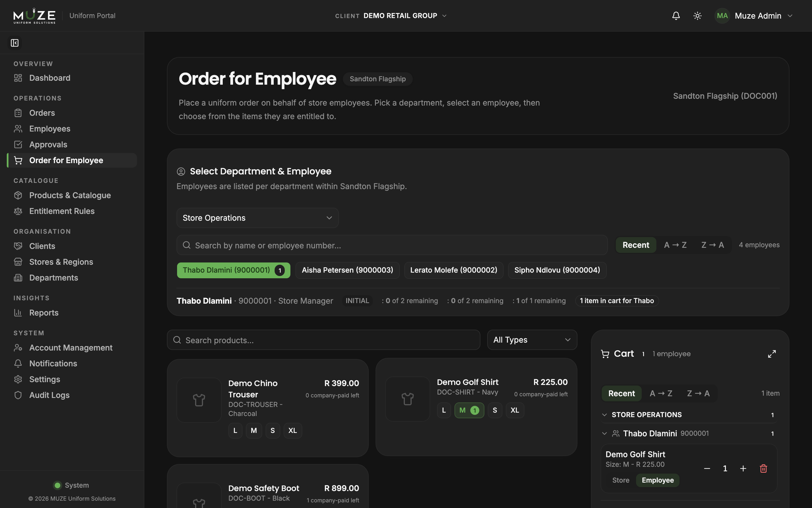Choose size S for Demo Chino Trouser
Screen dimensions: 812x508
(x=272, y=430)
